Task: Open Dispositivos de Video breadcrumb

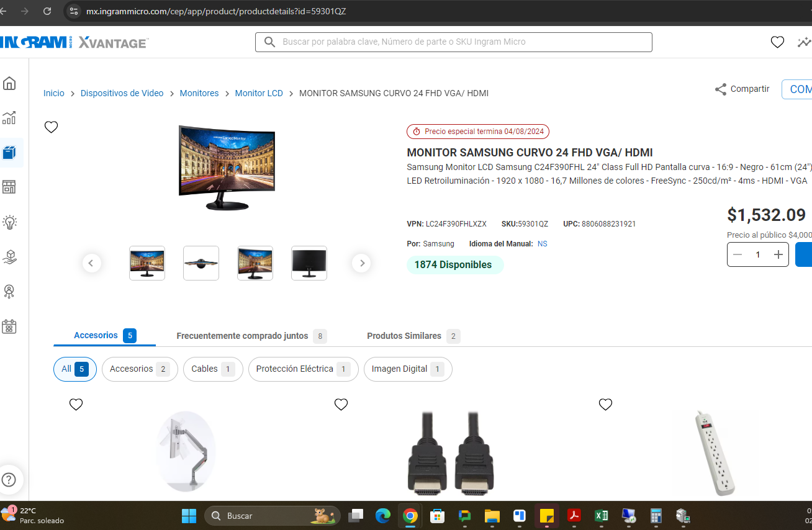Action: [122, 93]
